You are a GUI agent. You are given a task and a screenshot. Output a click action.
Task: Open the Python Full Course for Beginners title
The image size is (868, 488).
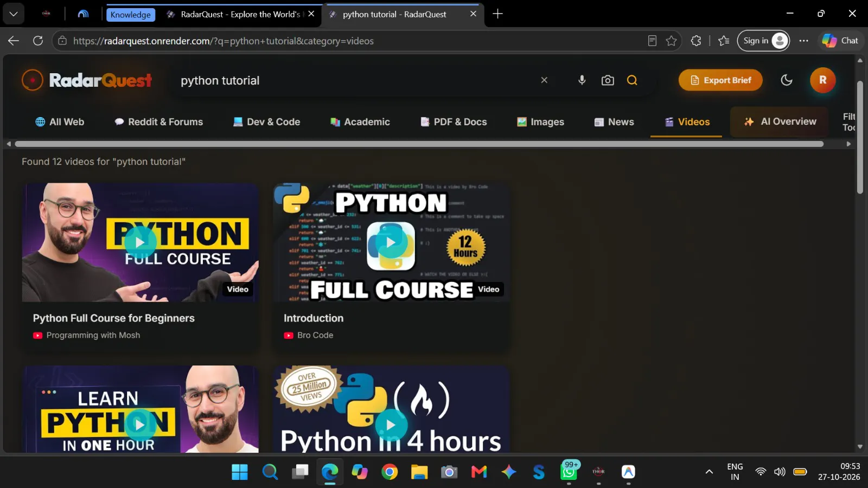point(113,318)
